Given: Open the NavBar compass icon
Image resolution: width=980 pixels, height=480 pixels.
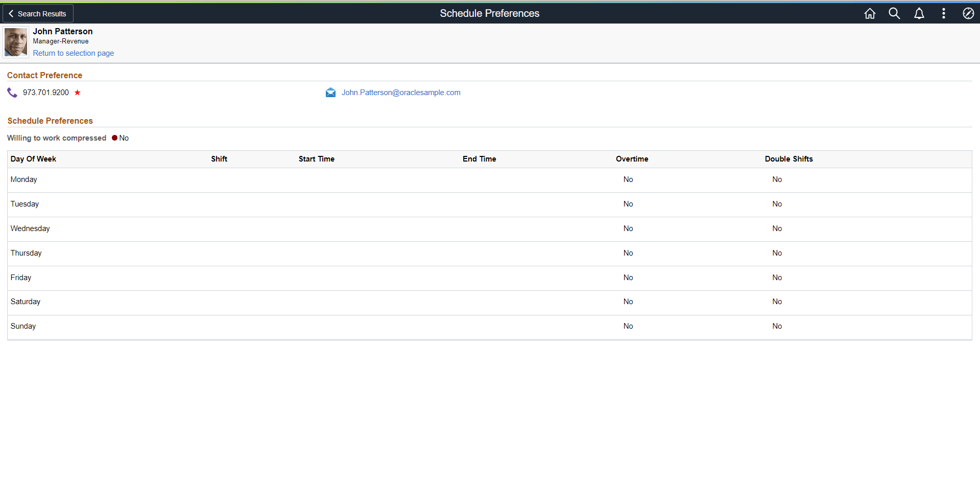Looking at the screenshot, I should (x=968, y=13).
